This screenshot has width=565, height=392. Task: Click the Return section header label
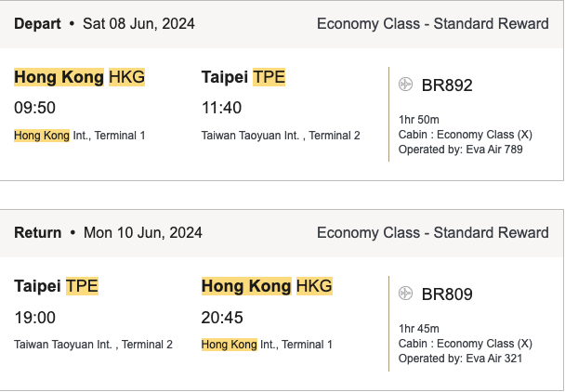(x=38, y=232)
